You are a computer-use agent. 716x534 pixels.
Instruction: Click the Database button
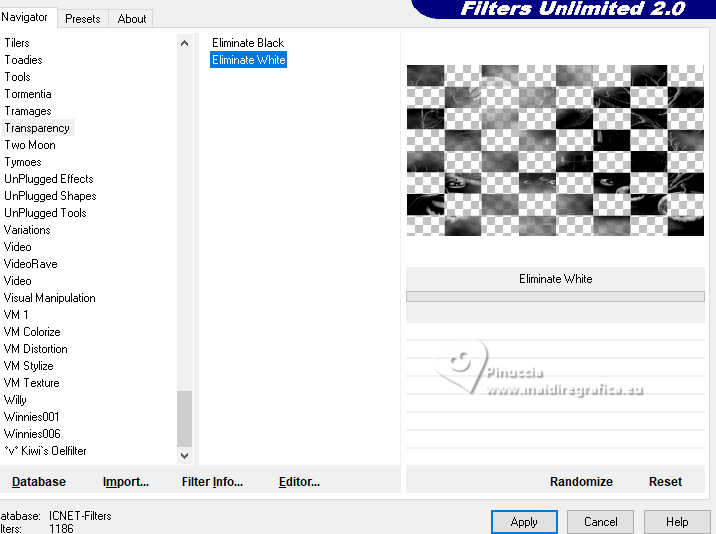tap(39, 481)
